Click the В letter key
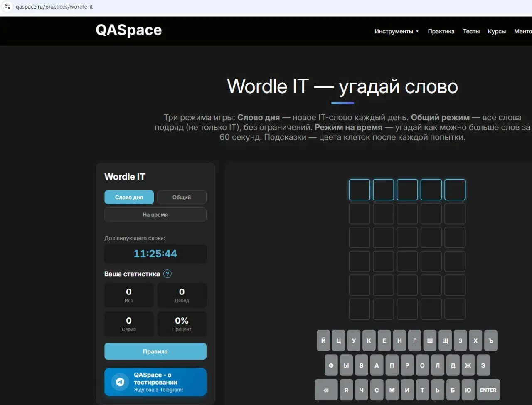 pos(361,365)
